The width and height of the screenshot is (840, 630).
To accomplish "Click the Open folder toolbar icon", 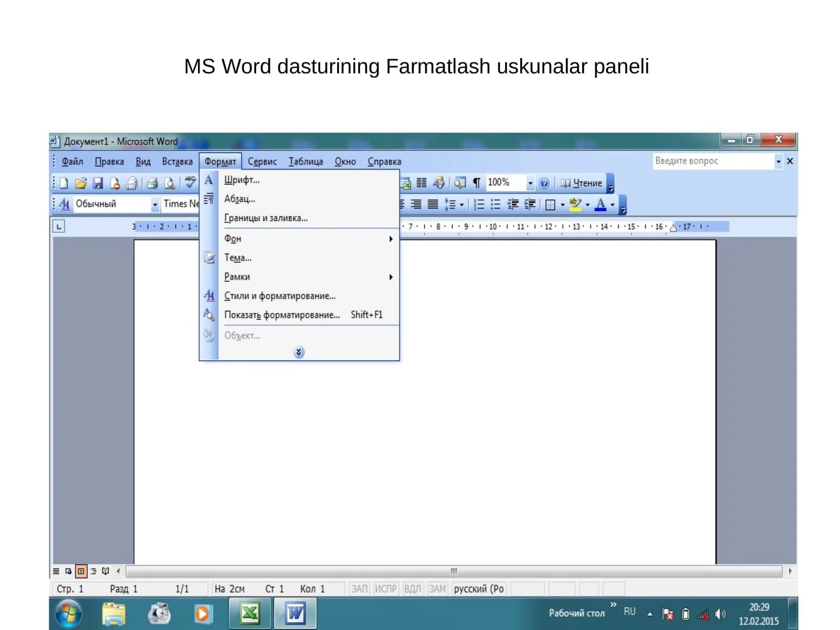I will (x=81, y=183).
